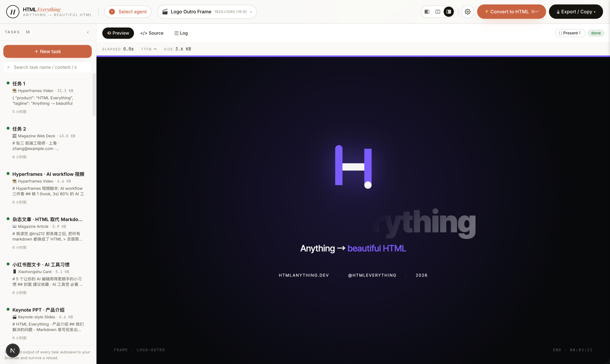This screenshot has width=610, height=364.
Task: Open the 小红书图文卡 · AI 工具习惯 task
Action: (48, 278)
